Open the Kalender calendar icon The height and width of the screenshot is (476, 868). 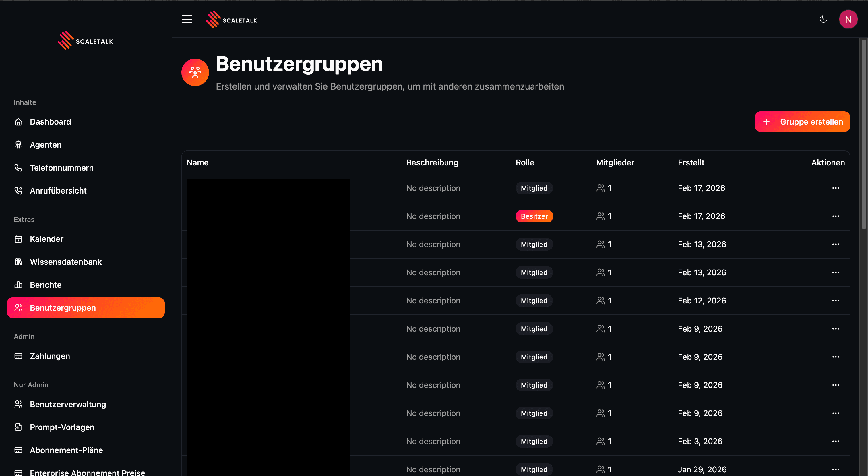[x=19, y=239]
